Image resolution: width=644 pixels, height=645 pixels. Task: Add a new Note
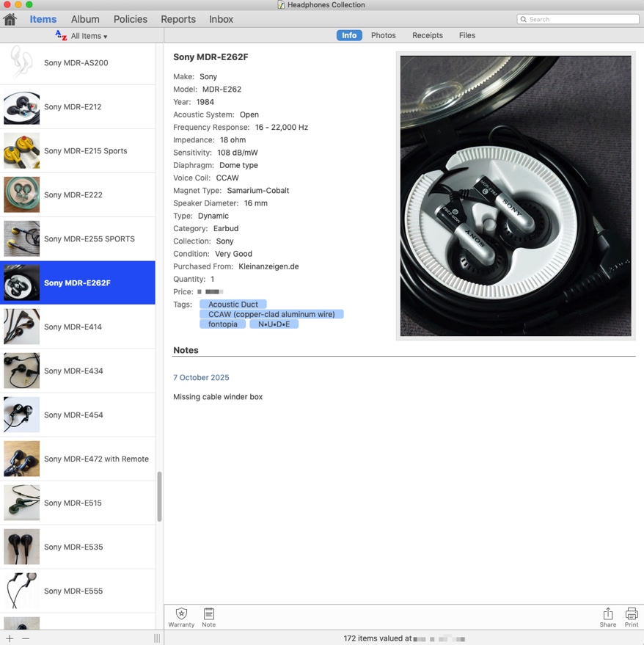[x=208, y=617]
